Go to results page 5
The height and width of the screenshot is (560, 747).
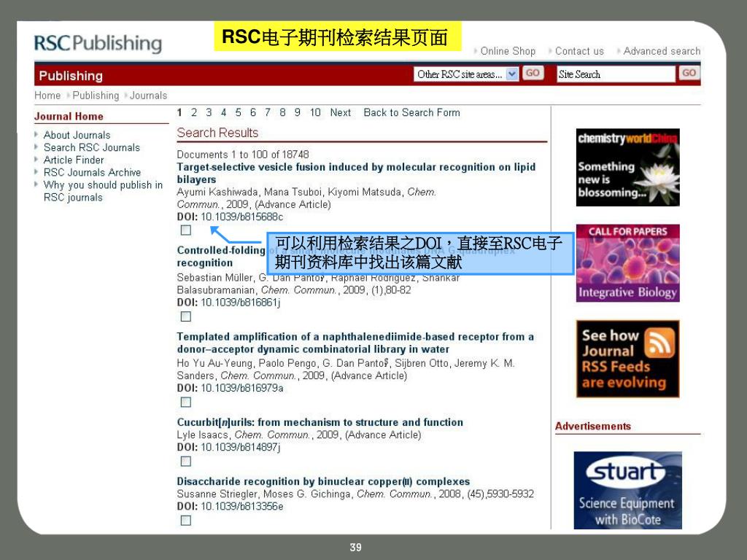239,112
